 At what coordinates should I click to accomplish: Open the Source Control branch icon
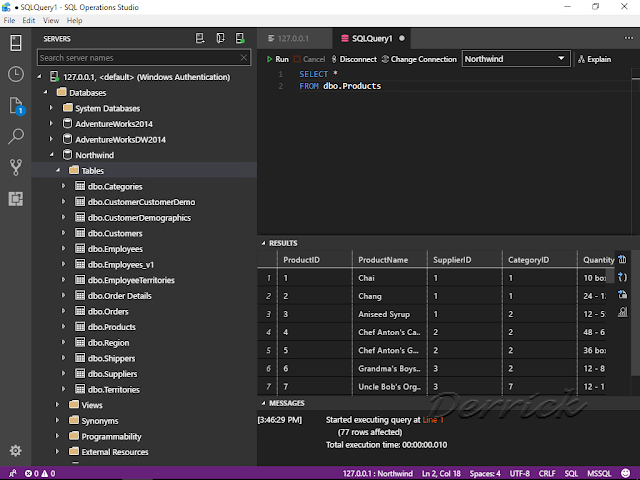[x=16, y=167]
